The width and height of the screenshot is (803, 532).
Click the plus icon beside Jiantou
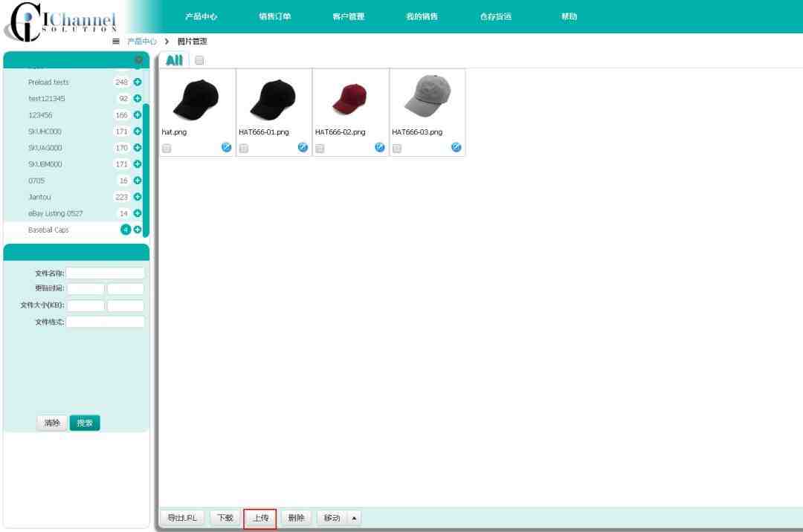[x=138, y=196]
